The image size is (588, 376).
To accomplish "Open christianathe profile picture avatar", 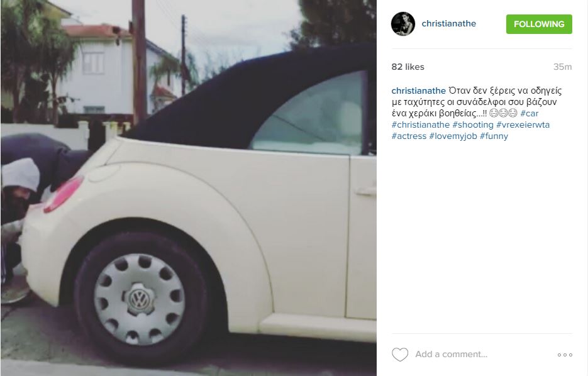I will [403, 24].
